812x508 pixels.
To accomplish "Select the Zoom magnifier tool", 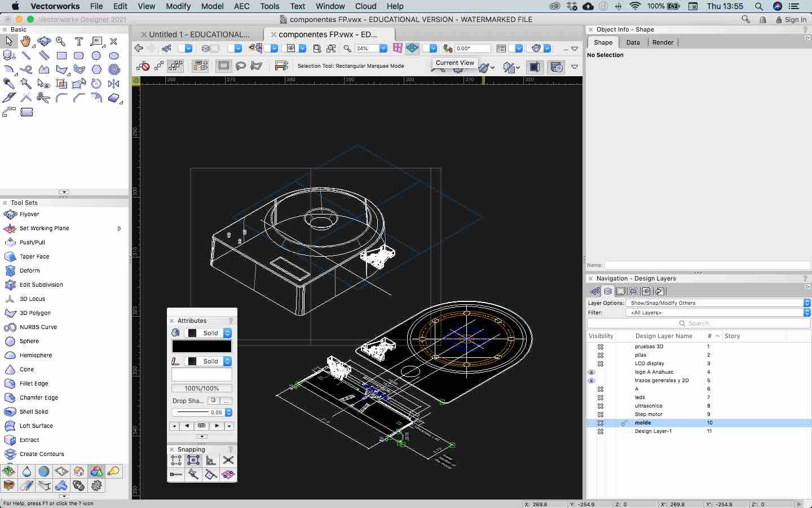I will click(x=61, y=41).
